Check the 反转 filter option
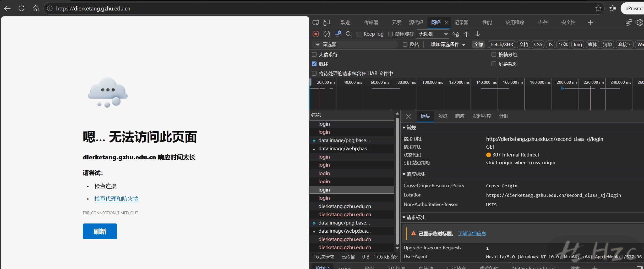The width and height of the screenshot is (644, 269). 405,44
